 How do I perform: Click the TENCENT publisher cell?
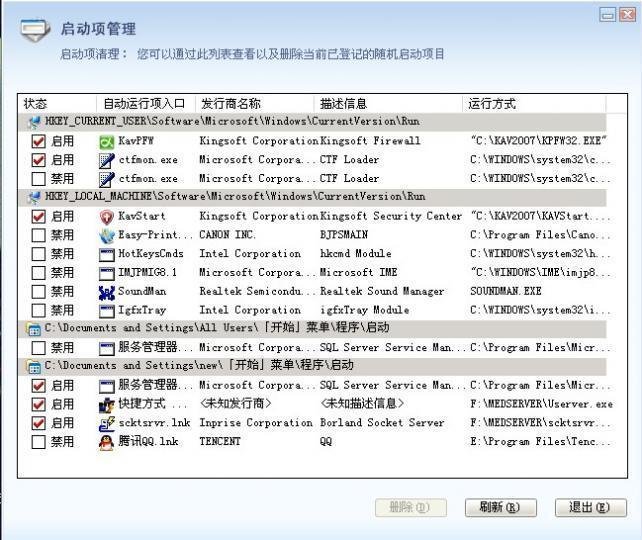click(x=220, y=442)
